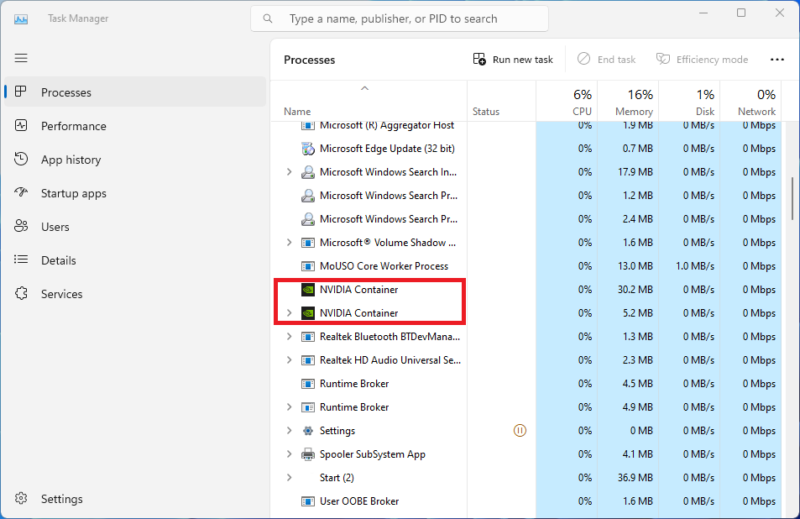Click the suspended pause status icon for Settings
This screenshot has width=800, height=519.
pyautogui.click(x=519, y=431)
